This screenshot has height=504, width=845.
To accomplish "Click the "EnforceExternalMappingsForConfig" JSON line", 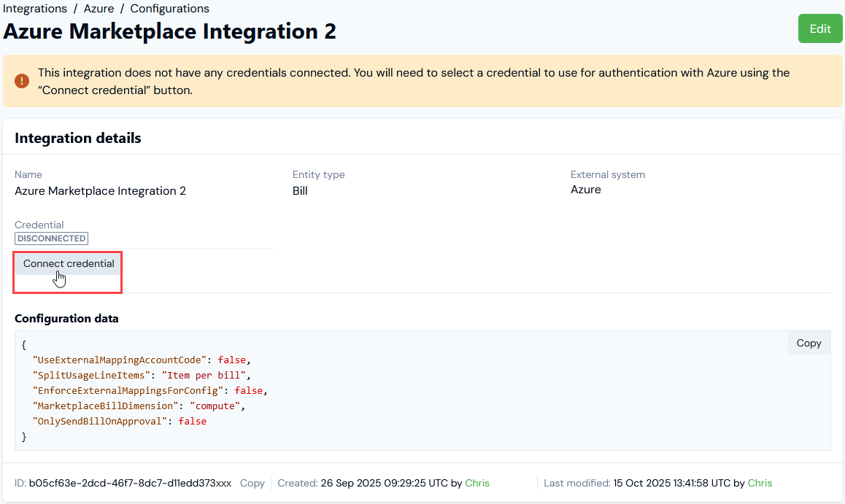I will coord(150,390).
